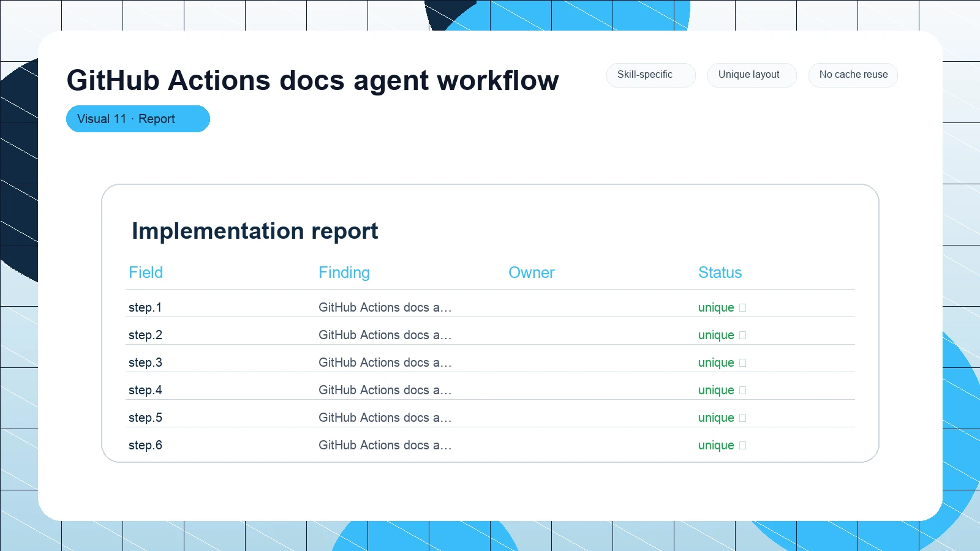Select the step.1 field cell

145,307
